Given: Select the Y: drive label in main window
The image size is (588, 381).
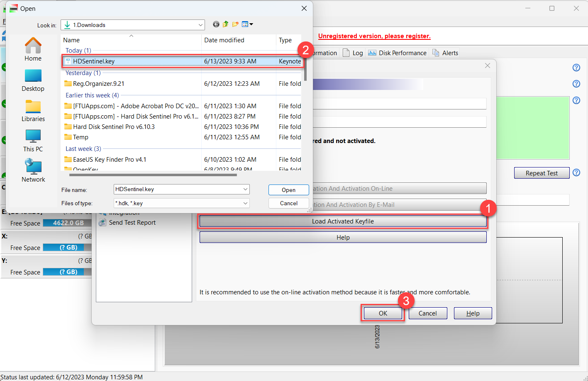Looking at the screenshot, I should [5, 261].
